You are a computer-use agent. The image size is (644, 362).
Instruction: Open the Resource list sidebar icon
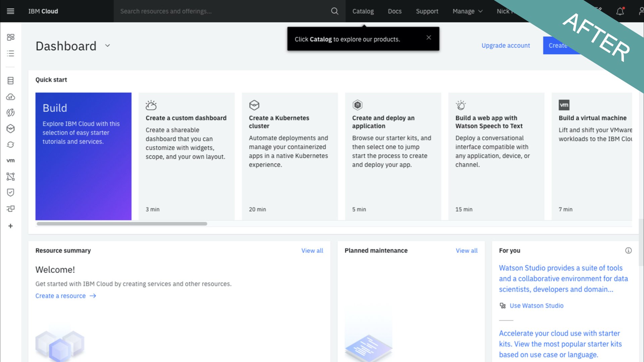coord(10,53)
